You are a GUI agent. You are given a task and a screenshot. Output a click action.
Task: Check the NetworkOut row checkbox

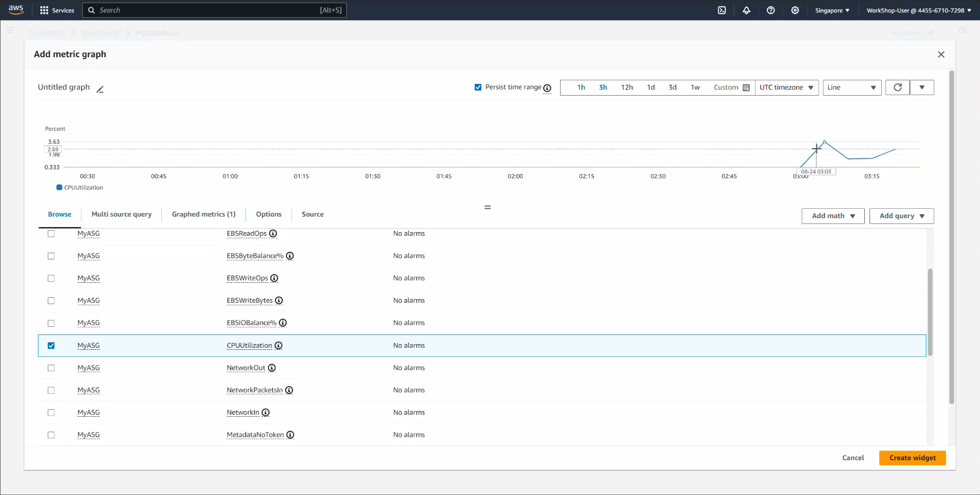pyautogui.click(x=51, y=368)
